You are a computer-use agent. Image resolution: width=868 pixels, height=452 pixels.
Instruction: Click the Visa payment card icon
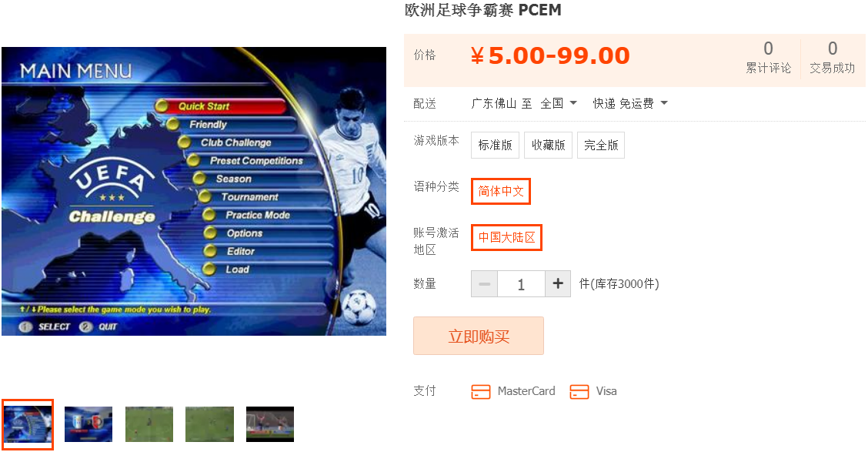click(x=579, y=392)
